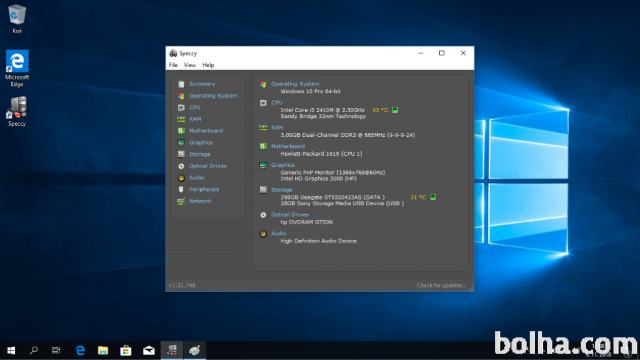Screen dimensions: 640x360
Task: Open the Help menu
Action: [x=208, y=65]
